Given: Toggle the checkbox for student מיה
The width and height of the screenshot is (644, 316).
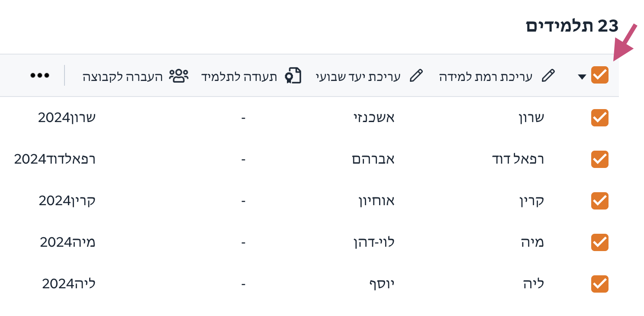Looking at the screenshot, I should pyautogui.click(x=600, y=242).
